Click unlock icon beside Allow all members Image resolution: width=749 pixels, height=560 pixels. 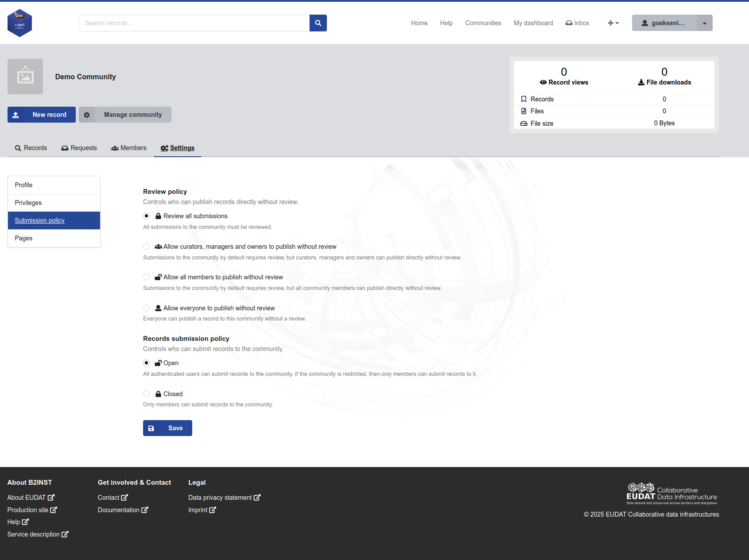coord(158,277)
